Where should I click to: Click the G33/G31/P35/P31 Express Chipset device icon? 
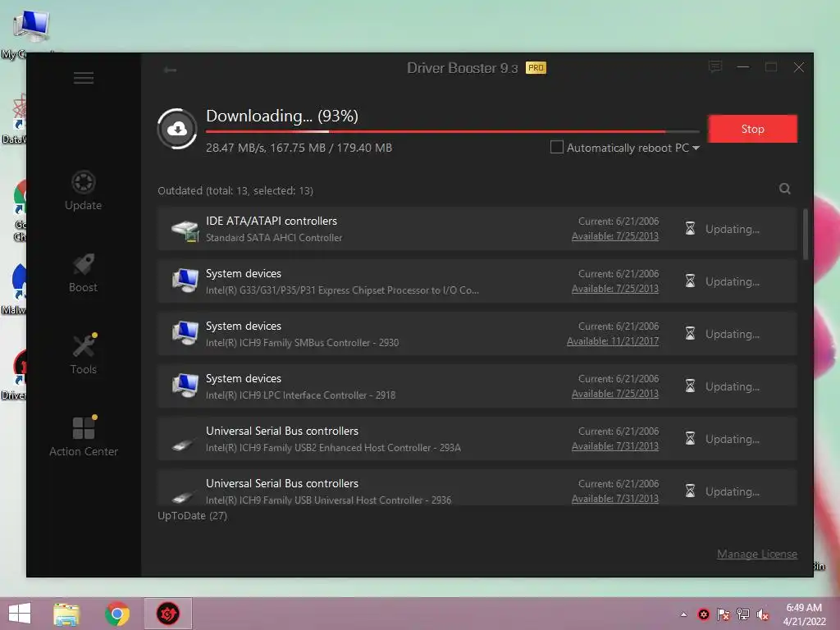[x=185, y=281]
